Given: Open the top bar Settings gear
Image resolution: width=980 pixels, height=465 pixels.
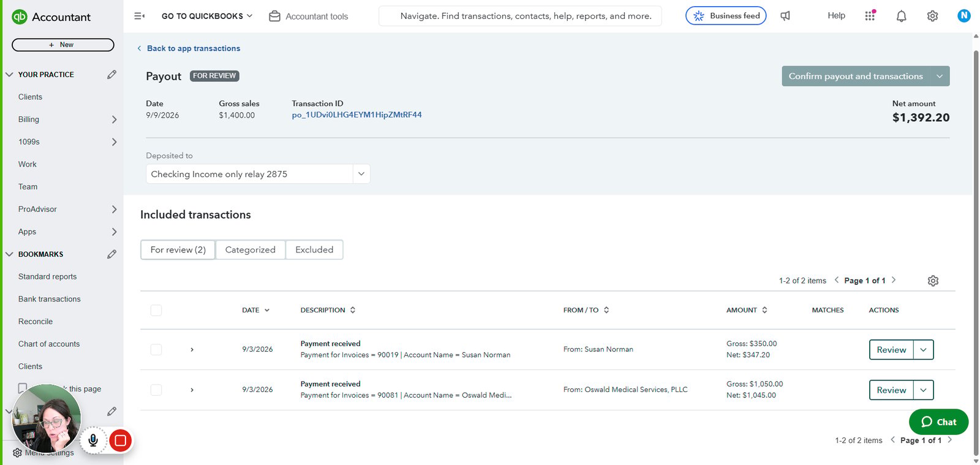Looking at the screenshot, I should click(x=932, y=16).
